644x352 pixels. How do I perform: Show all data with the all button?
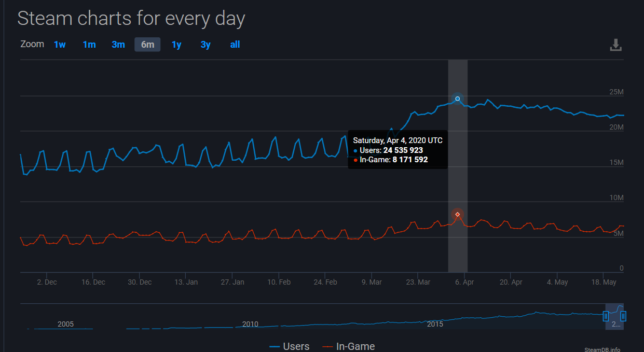[x=235, y=45]
